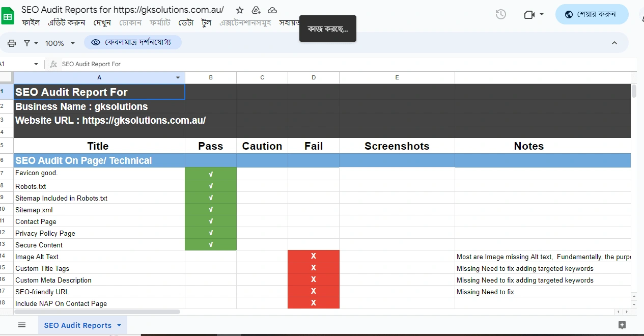The image size is (644, 336).
Task: Print the spreadsheet with printer icon
Action: [x=12, y=43]
